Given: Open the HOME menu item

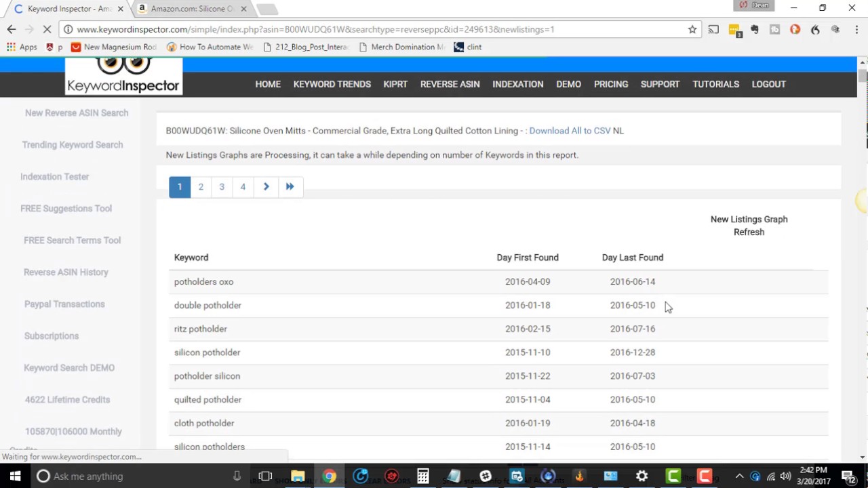Looking at the screenshot, I should coord(268,84).
